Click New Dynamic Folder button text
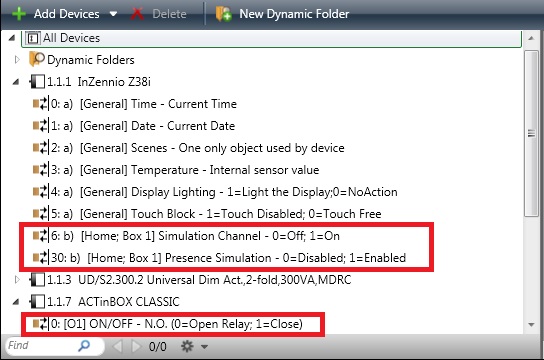This screenshot has width=544, height=360. [x=294, y=14]
